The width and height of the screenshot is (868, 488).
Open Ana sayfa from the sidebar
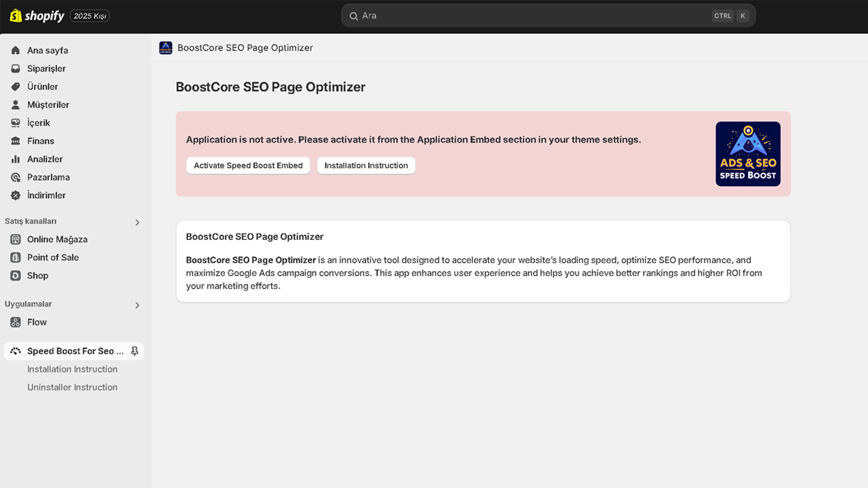(x=48, y=50)
